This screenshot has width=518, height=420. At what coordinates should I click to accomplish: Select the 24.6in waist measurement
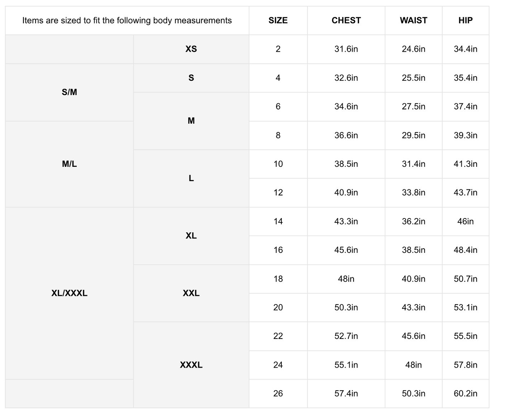coord(413,49)
